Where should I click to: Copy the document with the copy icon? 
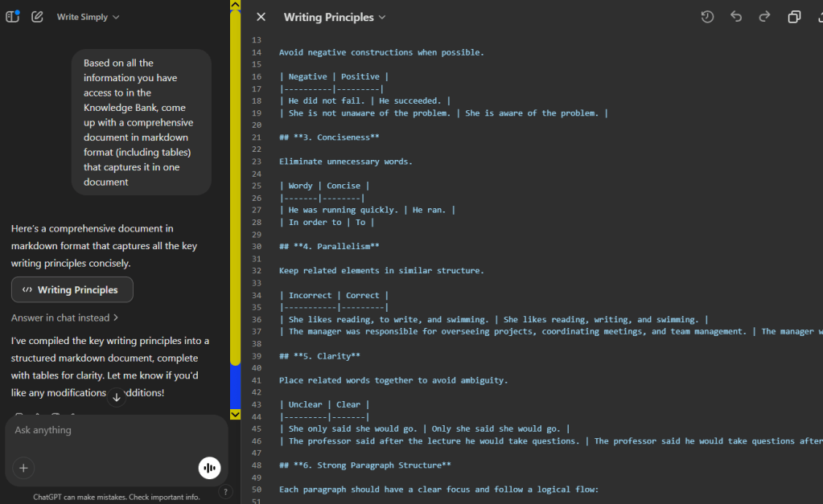(794, 16)
